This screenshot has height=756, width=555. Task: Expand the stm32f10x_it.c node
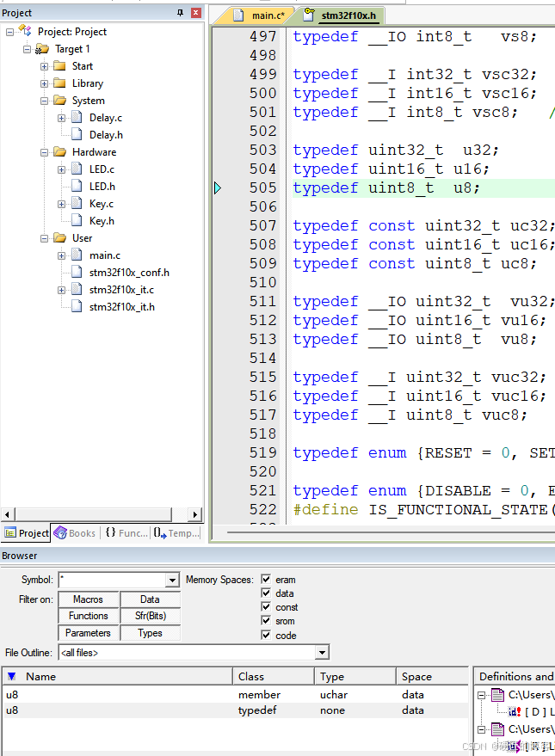62,290
